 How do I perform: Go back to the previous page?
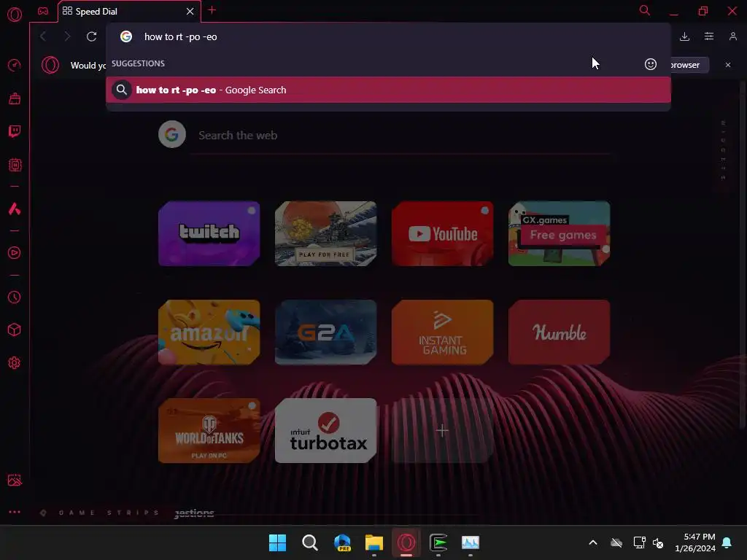(43, 36)
